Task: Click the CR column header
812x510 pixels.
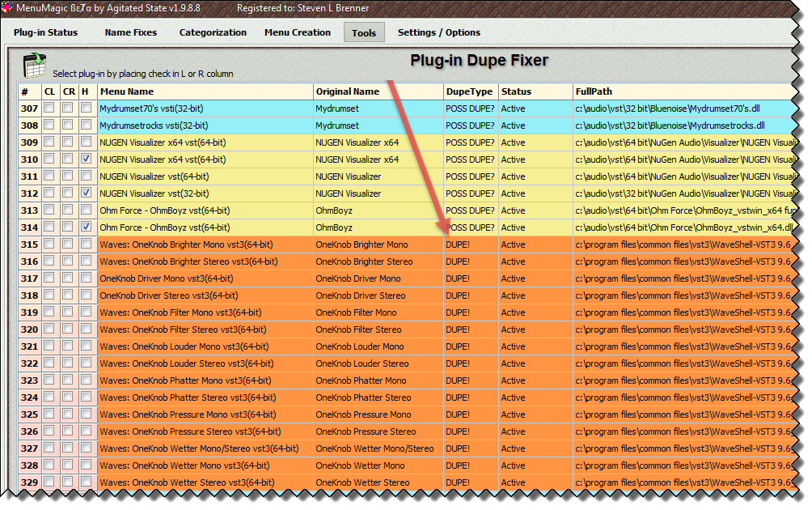Action: tap(69, 91)
